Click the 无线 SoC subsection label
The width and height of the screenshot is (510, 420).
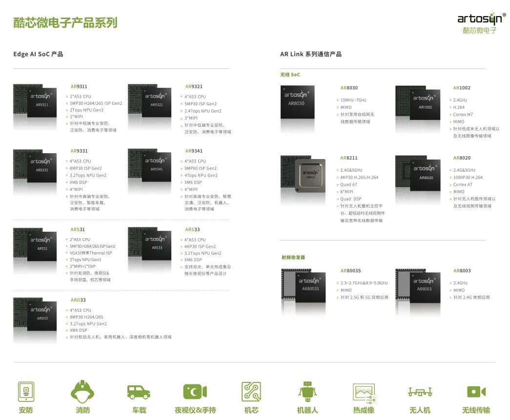click(x=290, y=75)
